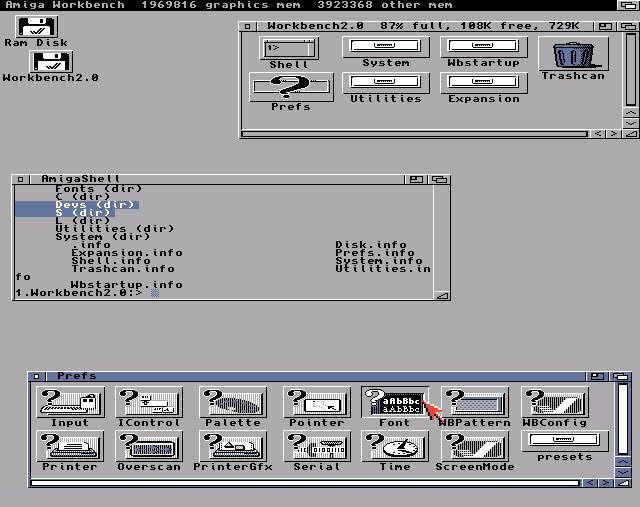Click "Devs (dir)" in the shell output
This screenshot has height=507, width=640.
[95, 205]
